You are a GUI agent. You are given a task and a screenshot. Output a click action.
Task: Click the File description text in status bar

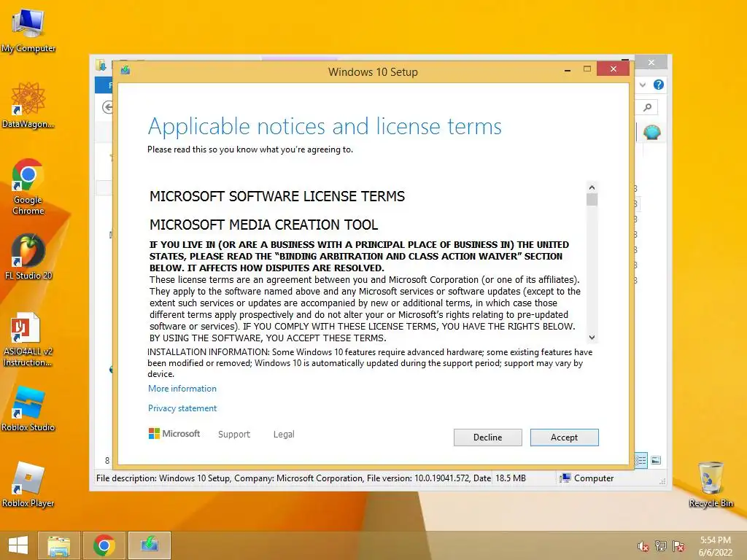pos(293,478)
